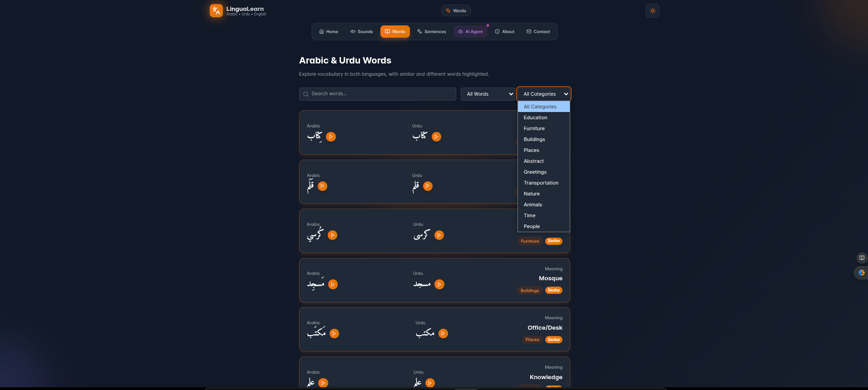Choose Transportation category option
868x390 pixels.
[x=544, y=183]
